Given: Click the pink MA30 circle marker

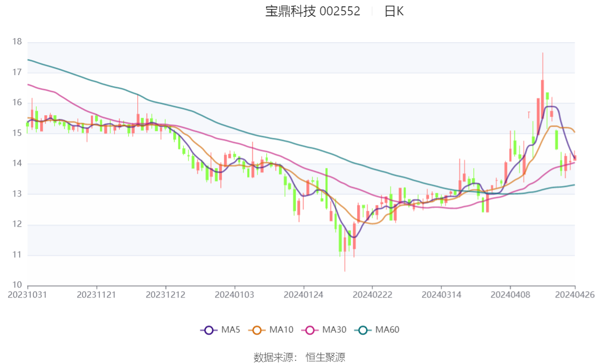Looking at the screenshot, I should point(310,330).
